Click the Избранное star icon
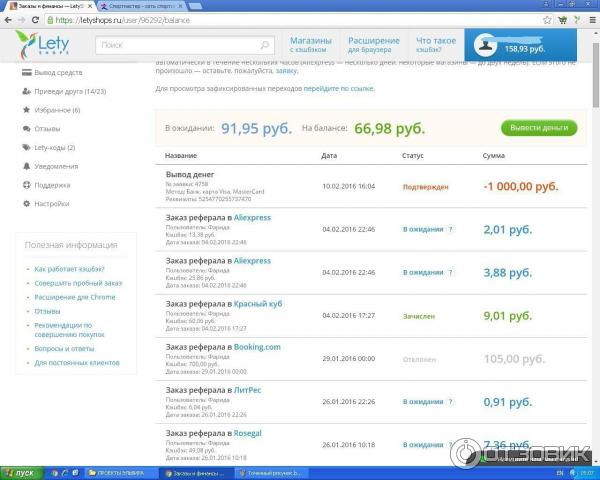 point(26,110)
